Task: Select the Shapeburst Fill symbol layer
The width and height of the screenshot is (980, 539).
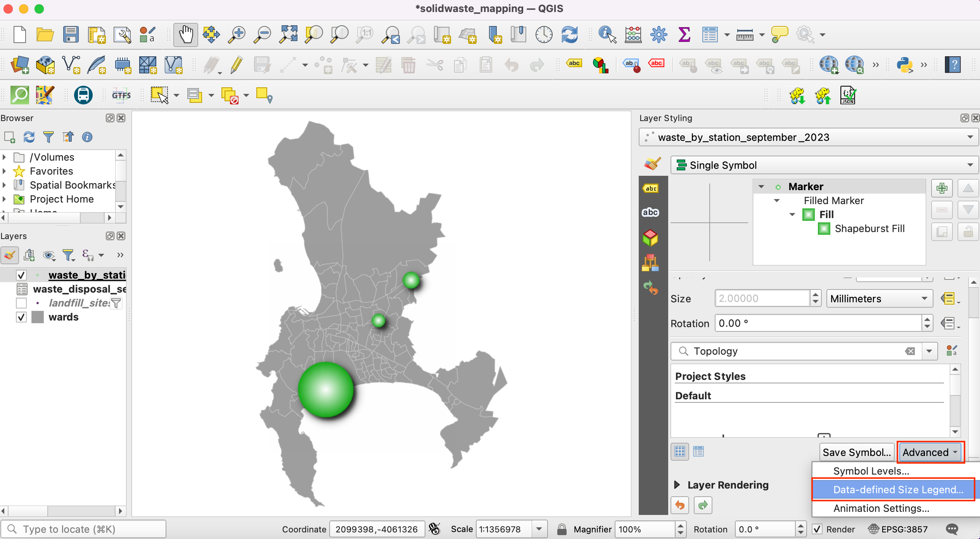Action: 869,229
